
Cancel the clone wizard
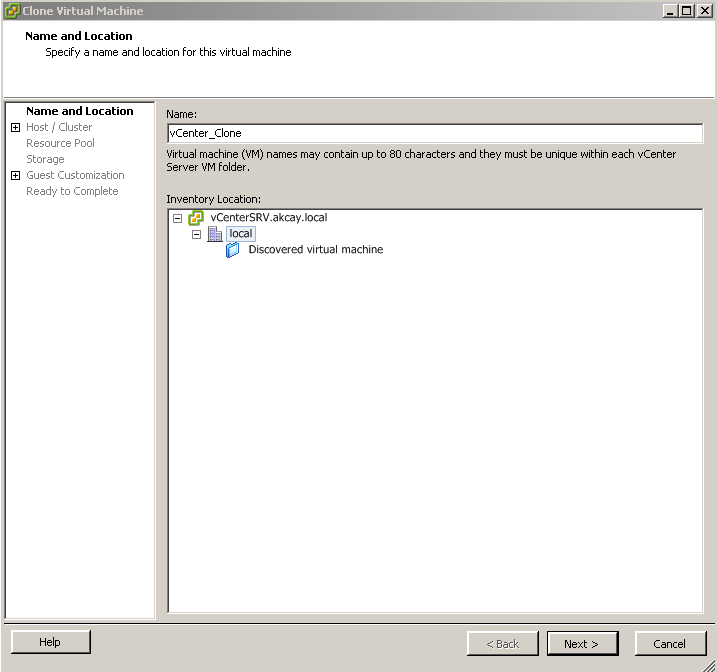pos(670,644)
